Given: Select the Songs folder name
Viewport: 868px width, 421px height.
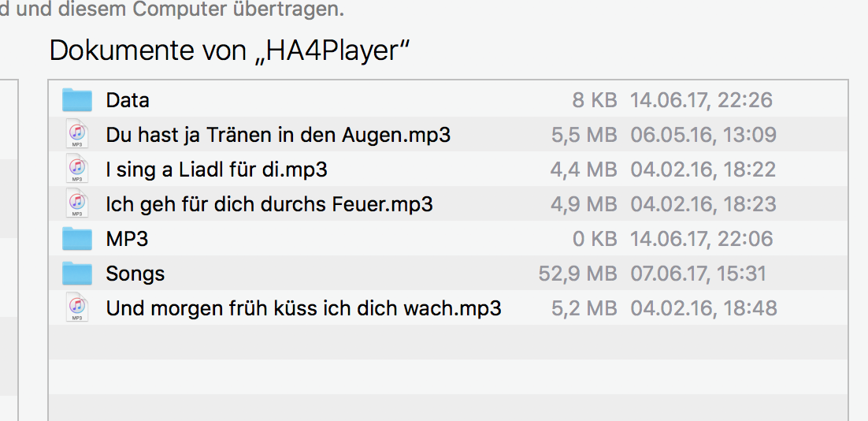Looking at the screenshot, I should pos(135,274).
